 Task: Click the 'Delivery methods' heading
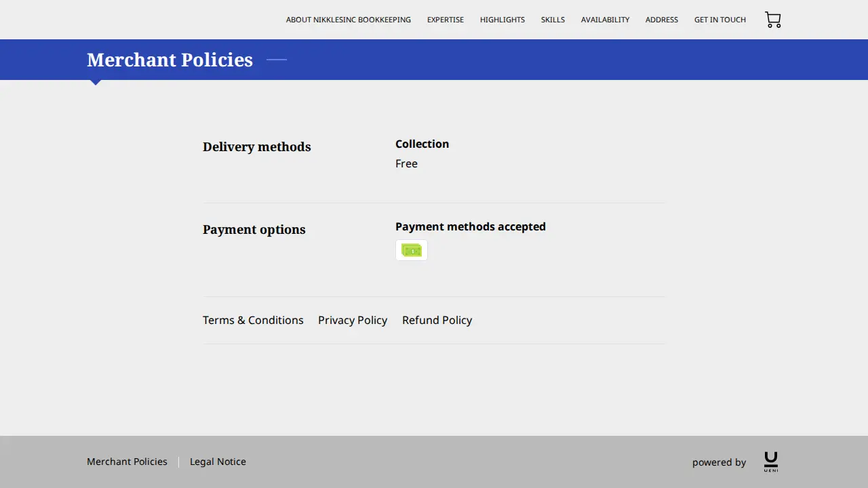click(x=257, y=146)
